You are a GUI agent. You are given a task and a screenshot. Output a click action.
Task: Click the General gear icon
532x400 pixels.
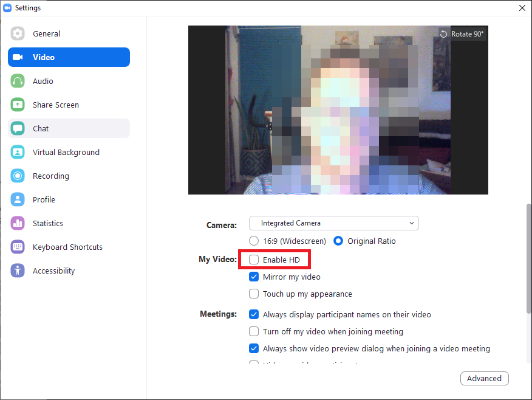(x=18, y=33)
